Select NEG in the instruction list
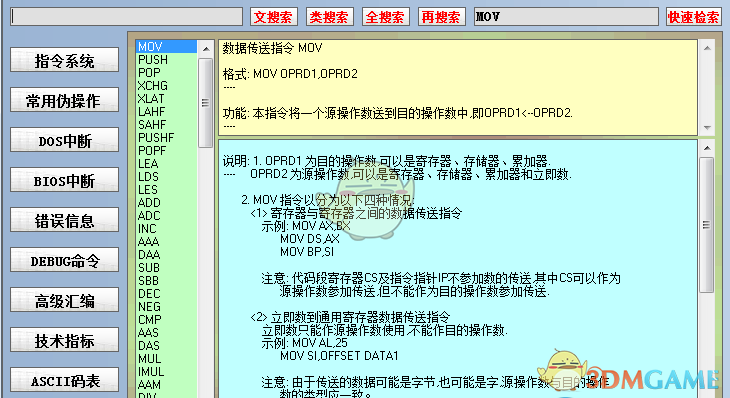This screenshot has width=730, height=398. [x=166, y=307]
